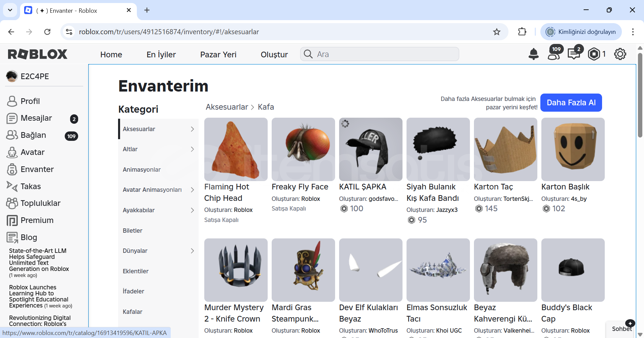Click the address bar URL

click(169, 32)
